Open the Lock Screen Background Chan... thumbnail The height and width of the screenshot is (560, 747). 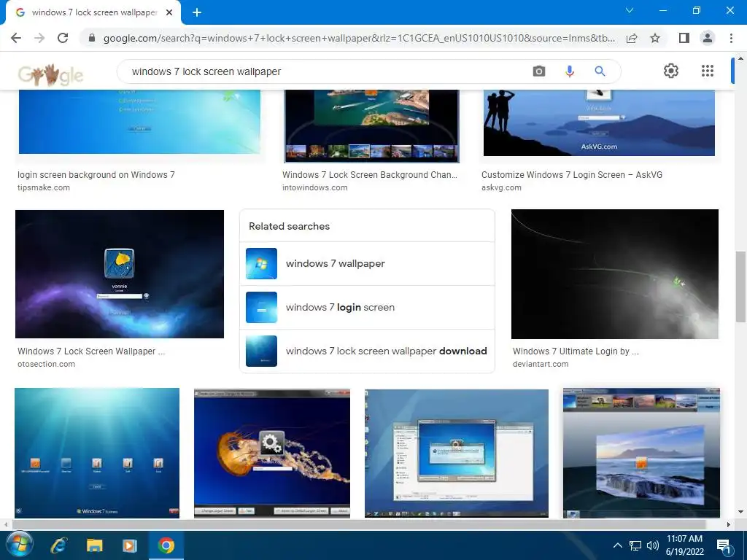pos(371,125)
